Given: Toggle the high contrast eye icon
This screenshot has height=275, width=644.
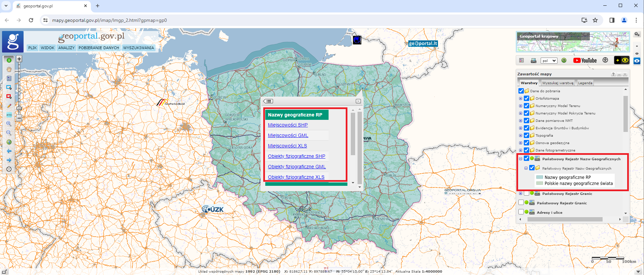Looking at the screenshot, I should click(x=625, y=60).
